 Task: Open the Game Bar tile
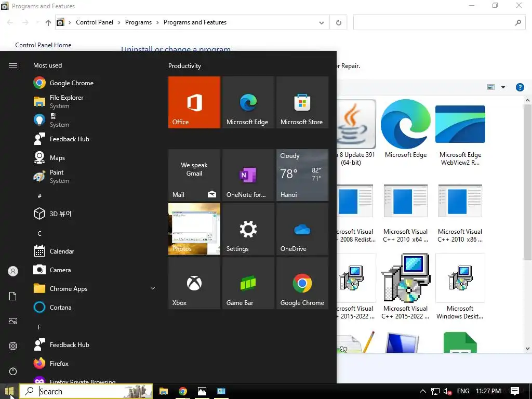pyautogui.click(x=248, y=283)
